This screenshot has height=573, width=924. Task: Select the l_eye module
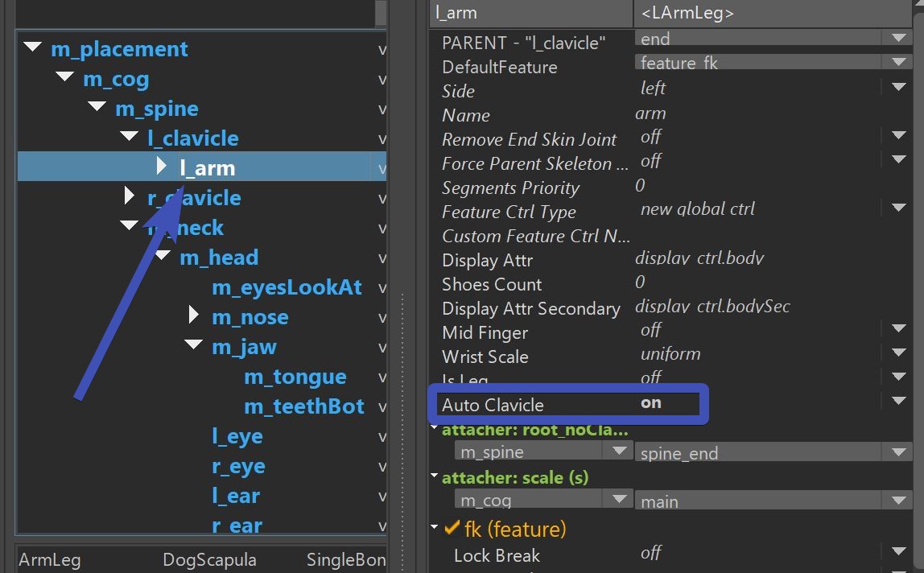coord(237,437)
